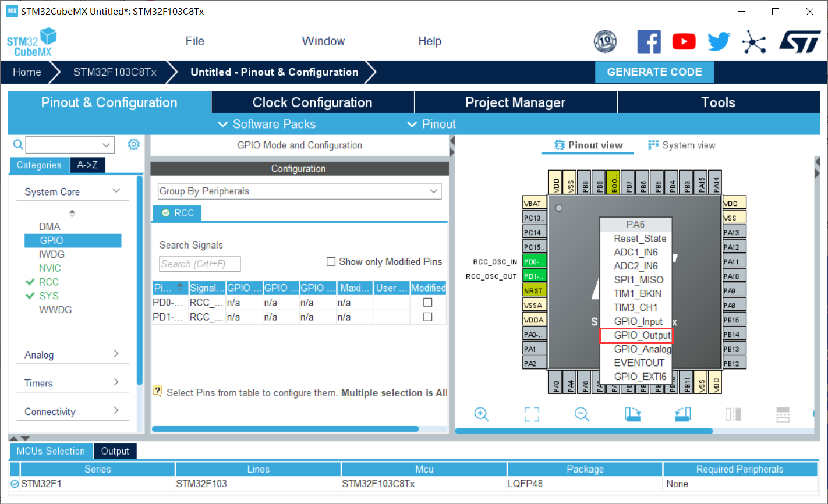828x504 pixels.
Task: Click the GENERATE CODE button
Action: [654, 72]
